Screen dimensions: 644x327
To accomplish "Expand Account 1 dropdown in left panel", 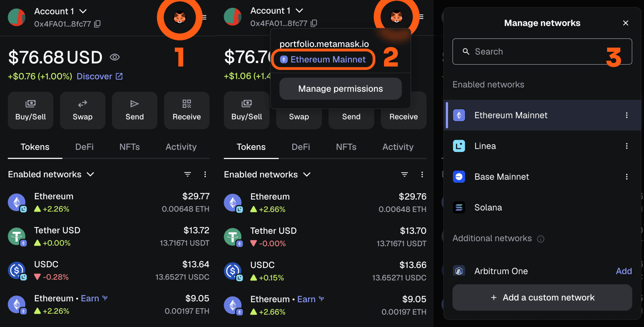I will [83, 11].
